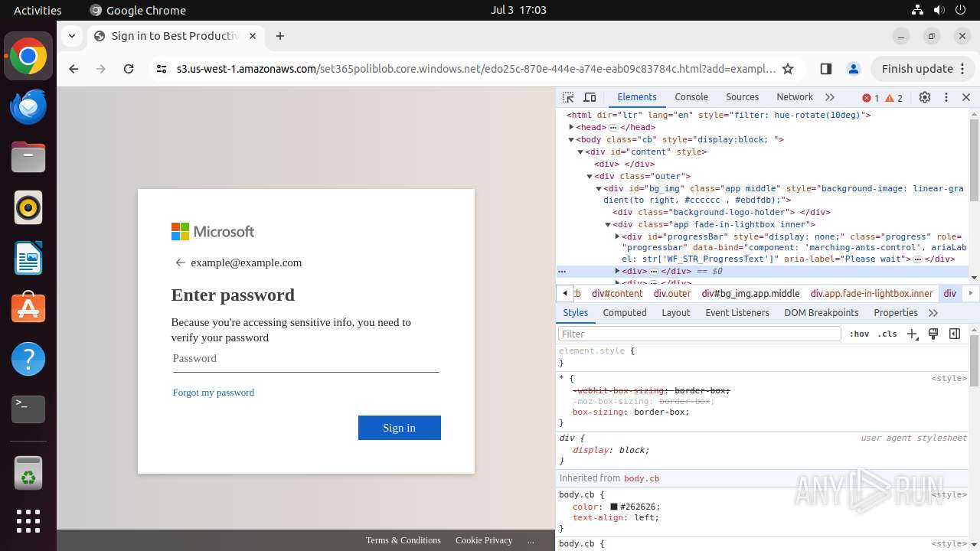Image resolution: width=980 pixels, height=551 pixels.
Task: View site information icon in address bar
Action: point(161,69)
